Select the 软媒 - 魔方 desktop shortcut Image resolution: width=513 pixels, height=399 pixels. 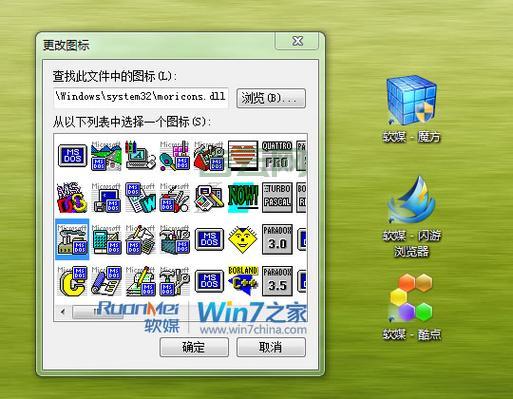tap(412, 108)
